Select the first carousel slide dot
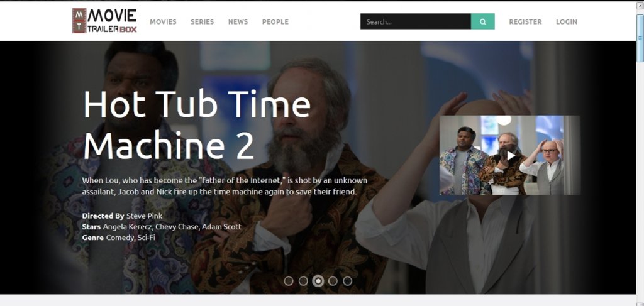This screenshot has height=306, width=644. pyautogui.click(x=289, y=281)
